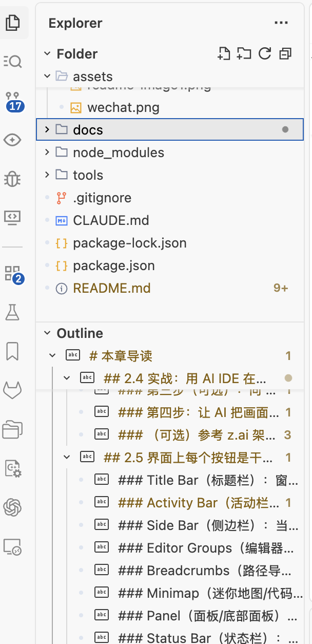The width and height of the screenshot is (312, 644).
Task: Open package.json in the file tree
Action: pos(114,266)
